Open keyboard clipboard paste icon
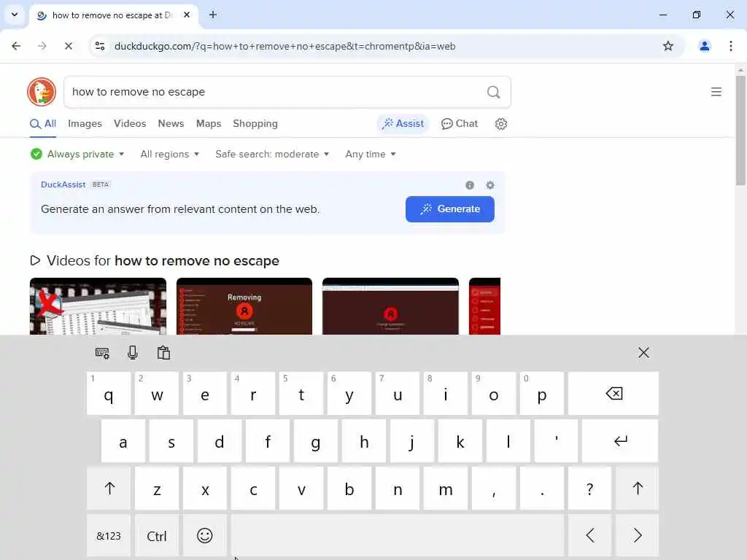This screenshot has height=560, width=747. tap(163, 353)
